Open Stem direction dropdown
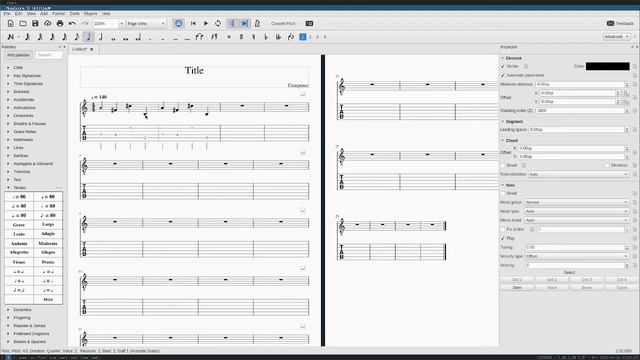The image size is (640, 360). [x=578, y=174]
